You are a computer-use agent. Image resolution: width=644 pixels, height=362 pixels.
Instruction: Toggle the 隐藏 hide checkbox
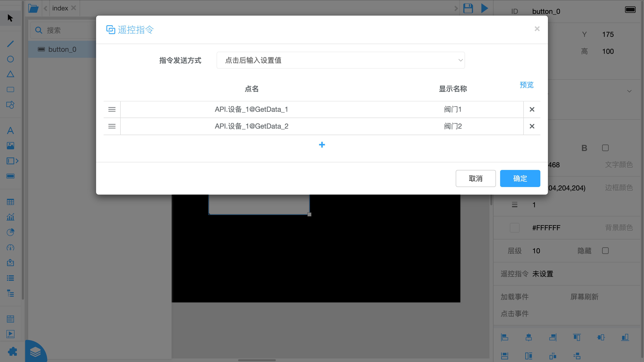click(x=605, y=251)
